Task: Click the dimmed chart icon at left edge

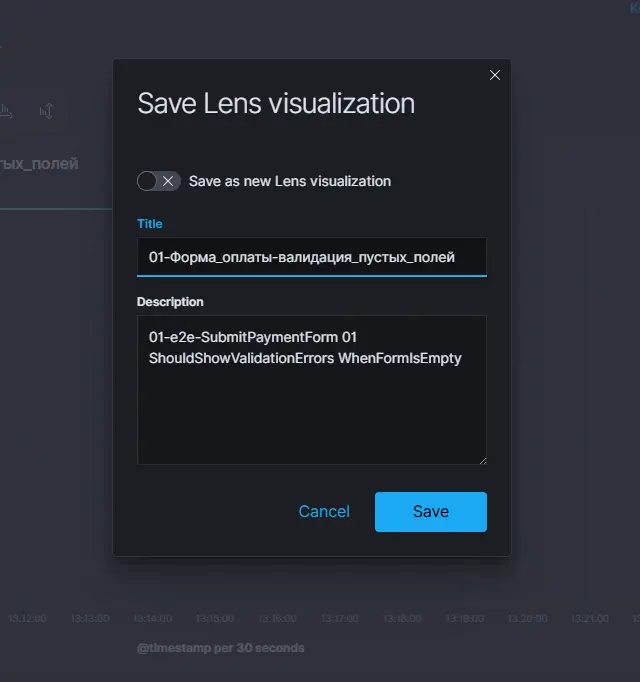Action: point(6,111)
